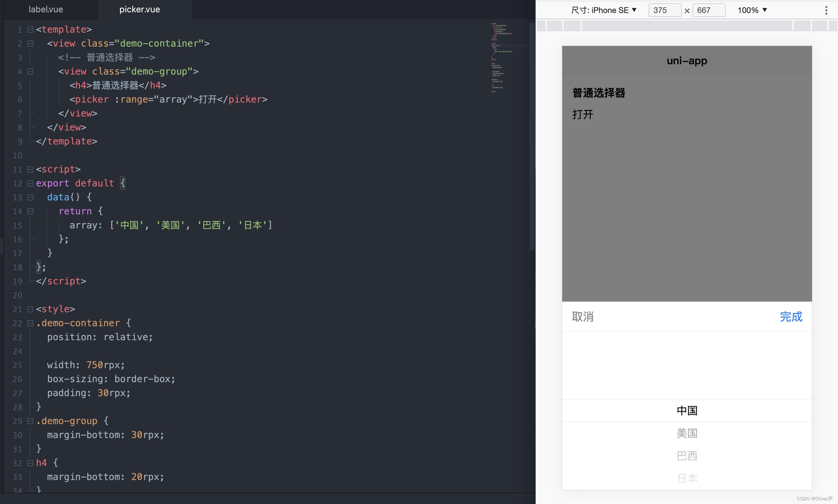Collapse the style block fold marker
Viewport: 838px width, 504px height.
point(30,309)
